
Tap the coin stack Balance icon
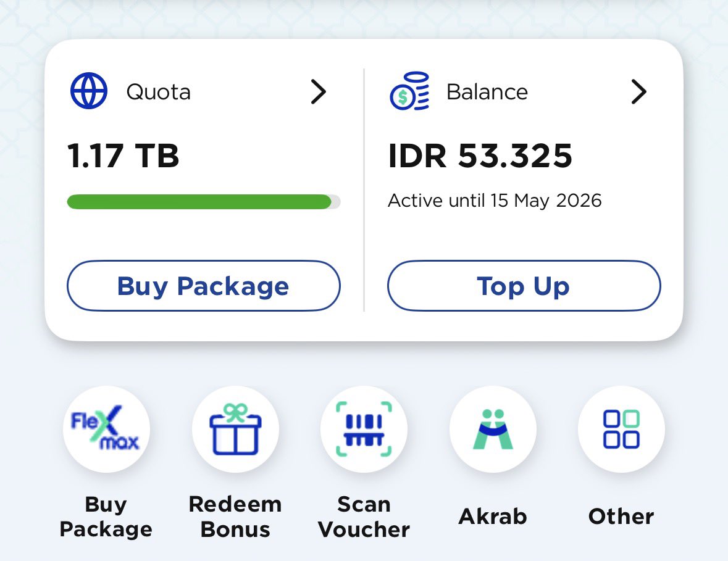409,91
